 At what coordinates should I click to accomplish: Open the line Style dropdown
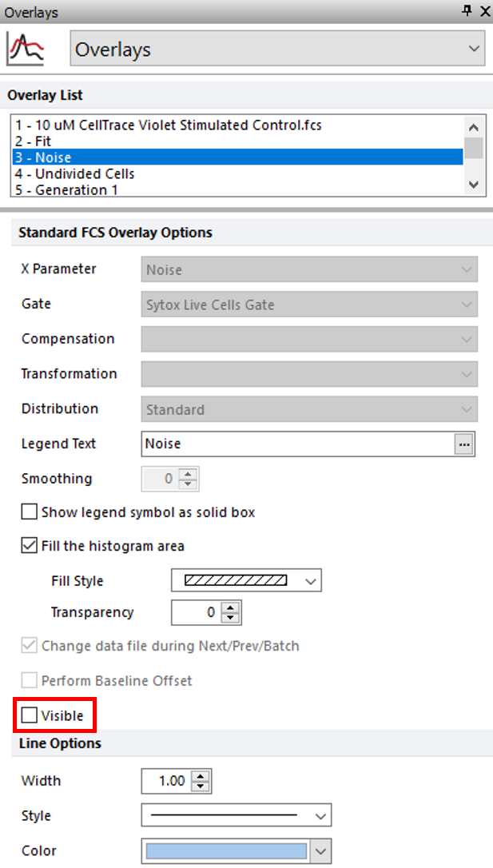(237, 815)
